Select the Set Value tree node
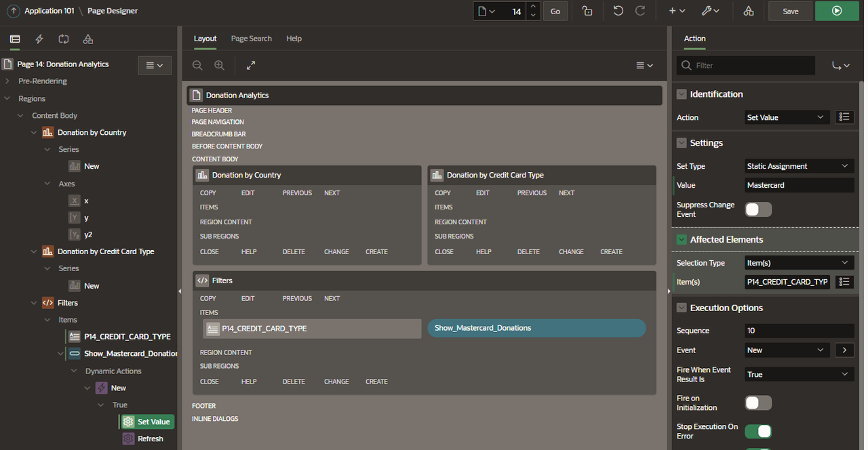Viewport: 868px width, 450px height. pyautogui.click(x=147, y=422)
